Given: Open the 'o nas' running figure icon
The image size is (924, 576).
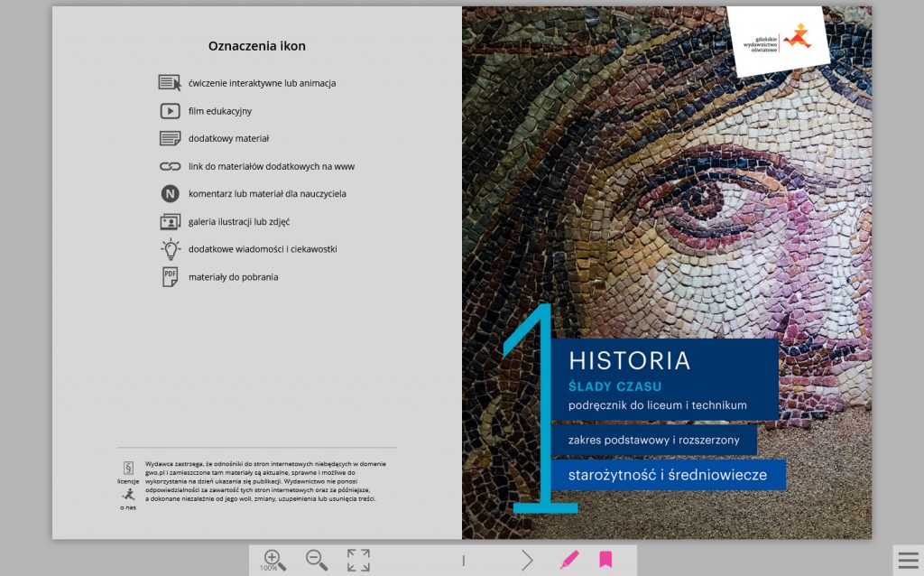Looking at the screenshot, I should coord(128,495).
